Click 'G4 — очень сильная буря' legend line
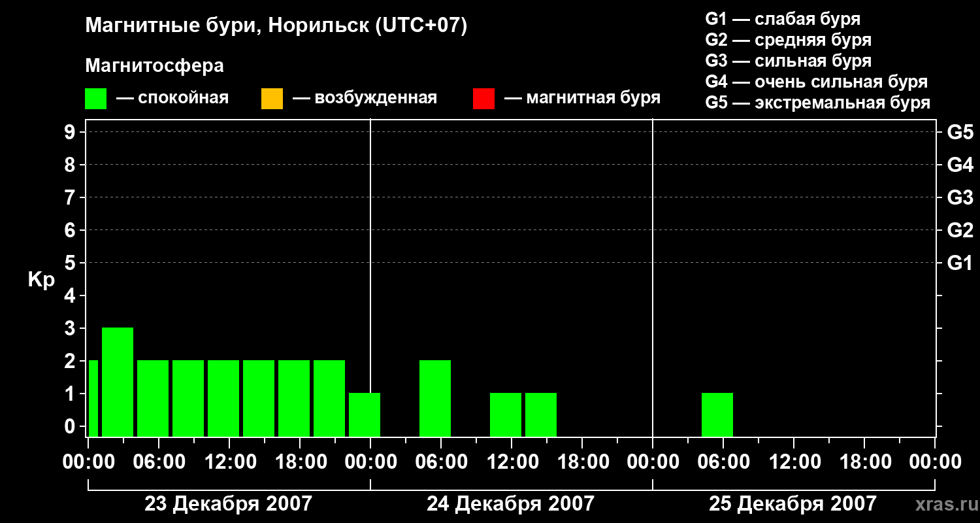 [x=816, y=82]
